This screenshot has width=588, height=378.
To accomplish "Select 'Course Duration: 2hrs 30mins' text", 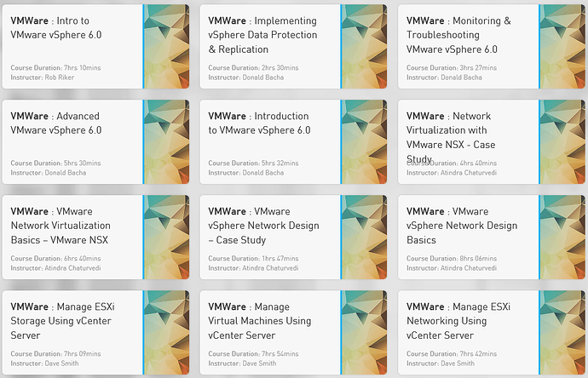I will pyautogui.click(x=253, y=68).
